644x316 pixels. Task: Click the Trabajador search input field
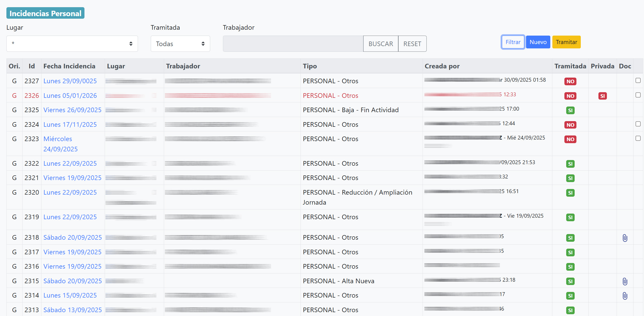point(293,44)
